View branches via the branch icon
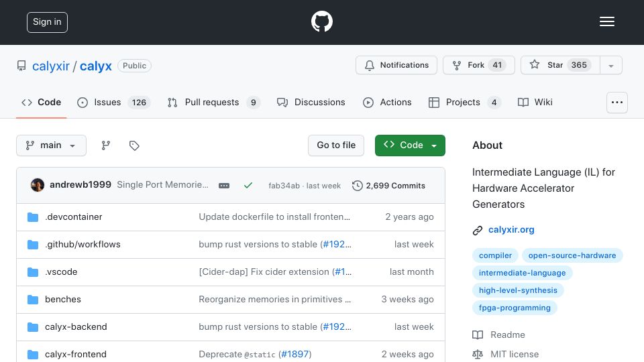This screenshot has width=644, height=362. point(106,145)
